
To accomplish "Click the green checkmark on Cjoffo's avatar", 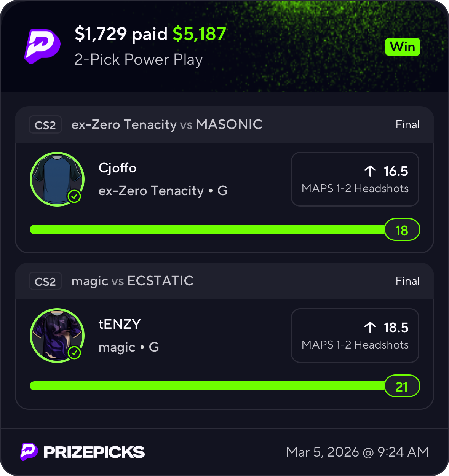I will coord(74,196).
